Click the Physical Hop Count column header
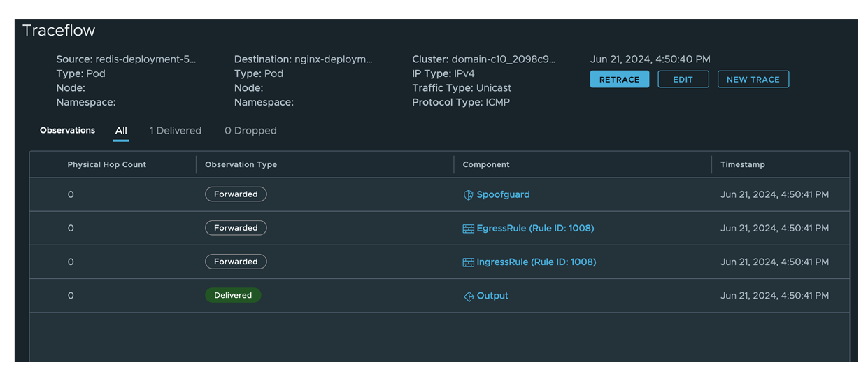 point(107,165)
